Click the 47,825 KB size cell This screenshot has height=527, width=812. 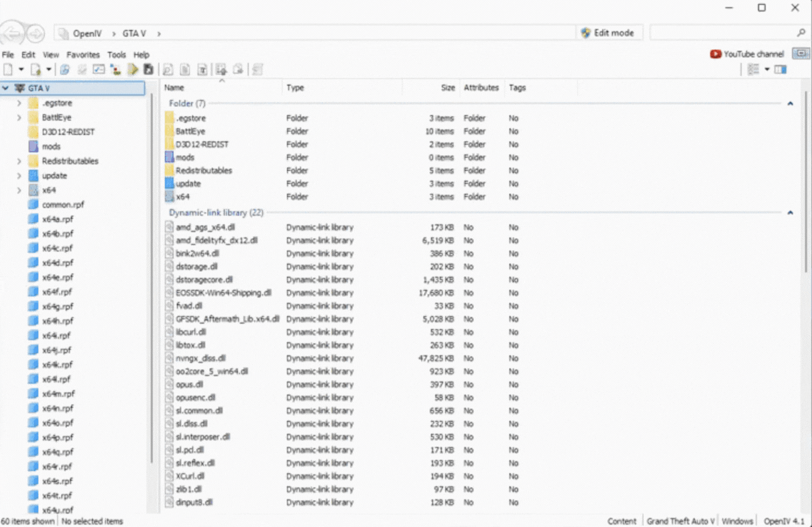(x=436, y=358)
